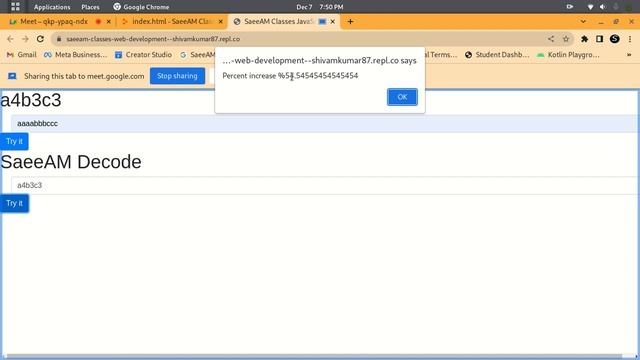Expand the hidden bookmarks chevron
This screenshot has width=640, height=360.
pos(629,55)
